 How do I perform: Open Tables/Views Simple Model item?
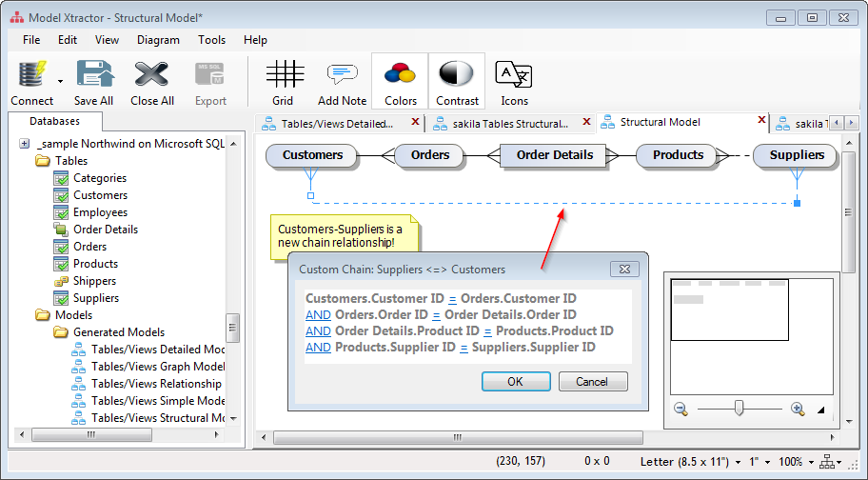[158, 401]
